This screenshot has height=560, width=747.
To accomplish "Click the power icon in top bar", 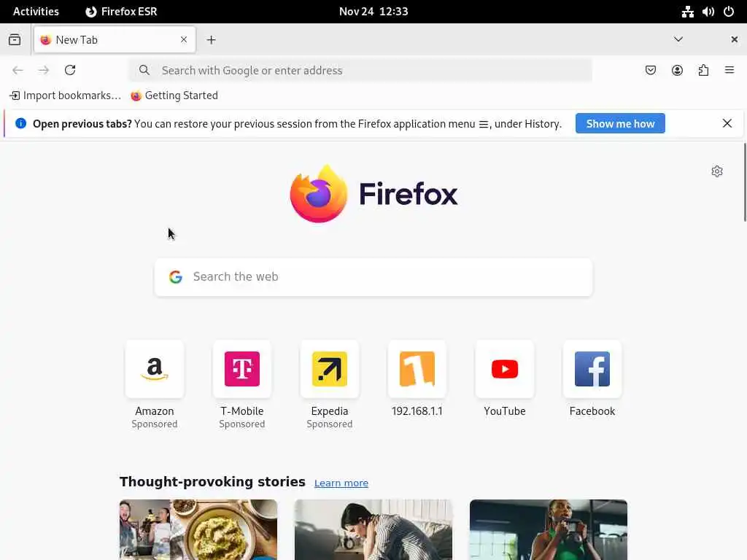I will (729, 12).
